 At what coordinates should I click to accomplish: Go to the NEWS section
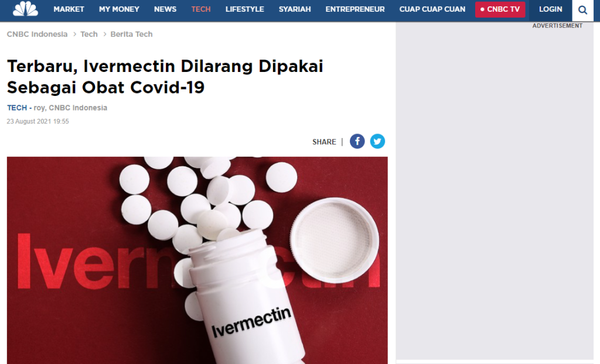[165, 9]
